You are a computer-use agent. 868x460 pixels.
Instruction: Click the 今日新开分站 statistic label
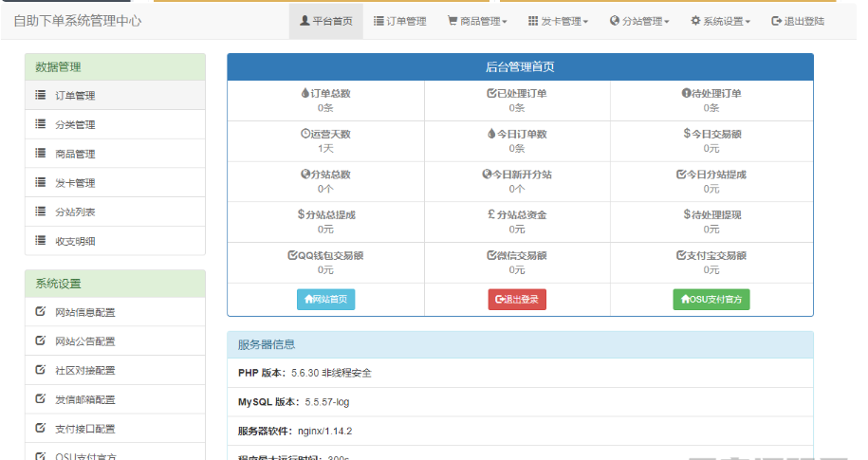click(517, 175)
